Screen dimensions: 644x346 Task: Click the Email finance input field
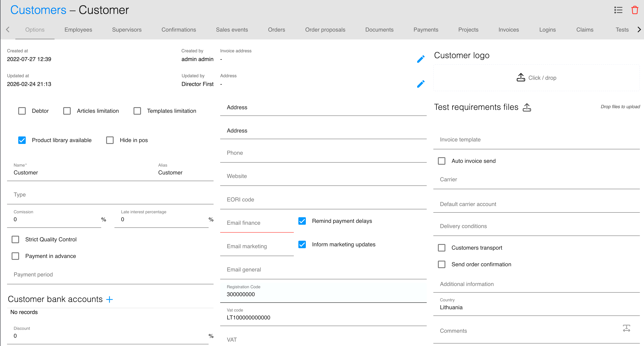[x=257, y=223]
